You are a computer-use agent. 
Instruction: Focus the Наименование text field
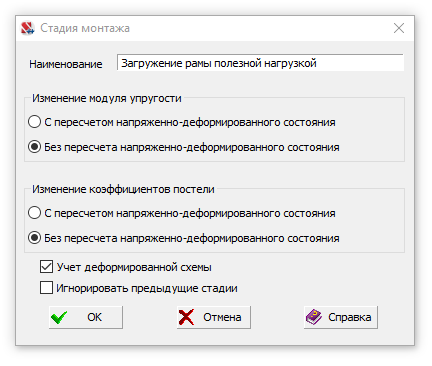tap(260, 63)
